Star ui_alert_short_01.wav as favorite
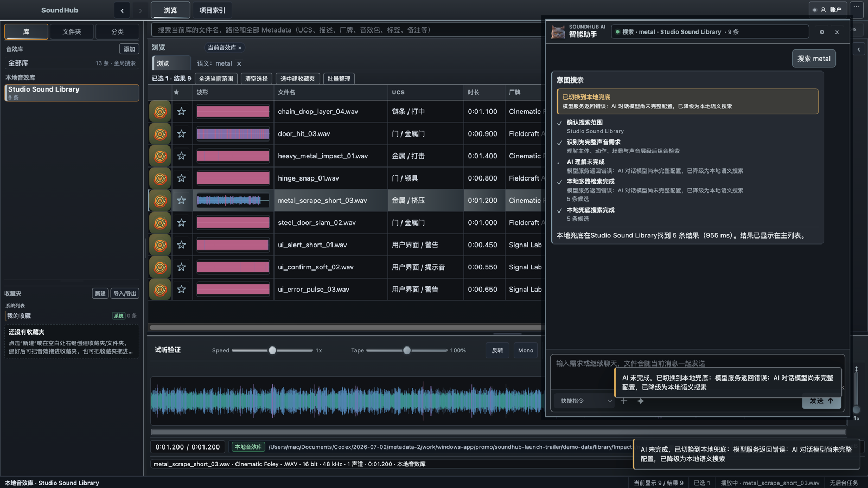 [x=182, y=245]
